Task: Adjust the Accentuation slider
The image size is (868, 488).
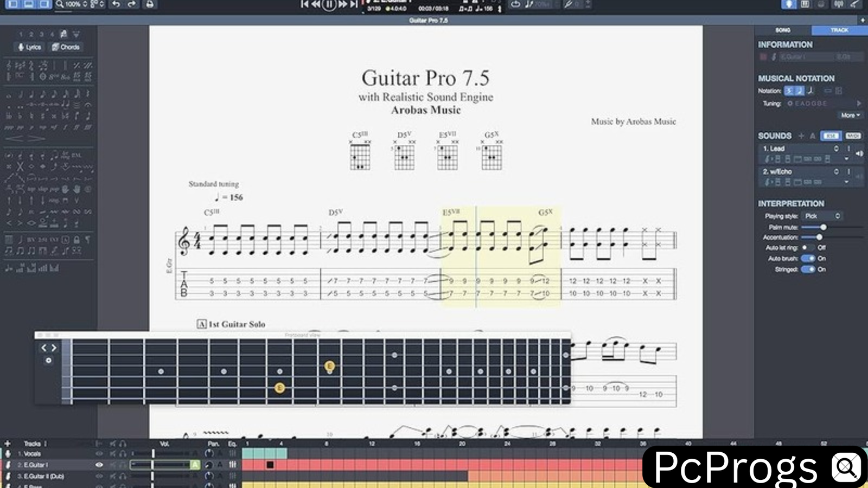Action: coord(819,237)
